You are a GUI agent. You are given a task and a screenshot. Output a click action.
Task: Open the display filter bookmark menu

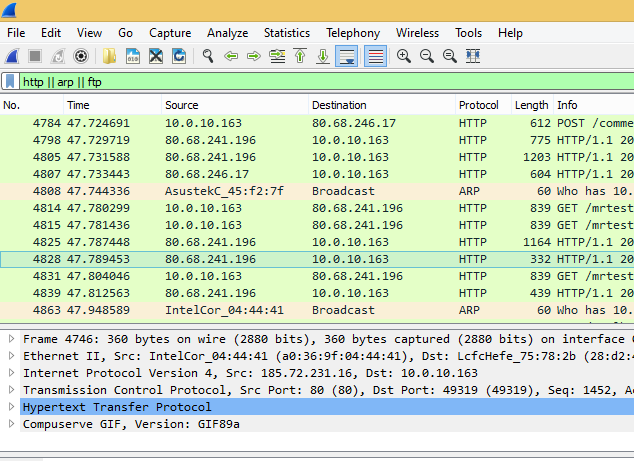[10, 81]
